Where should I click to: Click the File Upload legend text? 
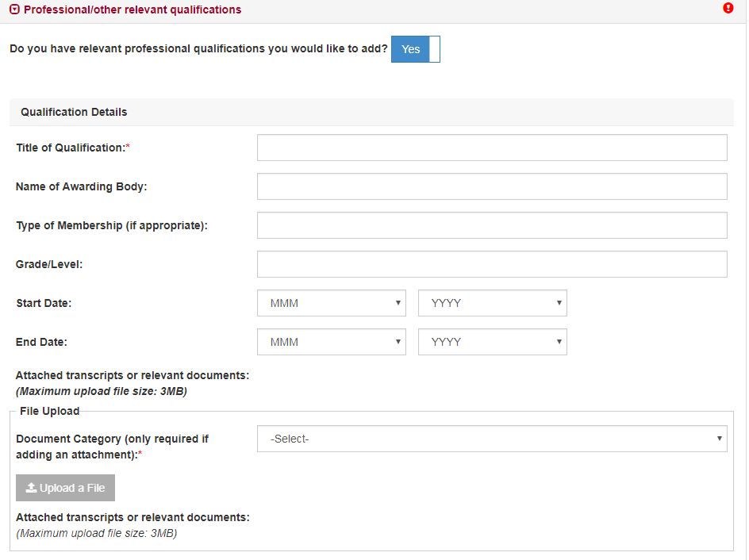[x=50, y=411]
